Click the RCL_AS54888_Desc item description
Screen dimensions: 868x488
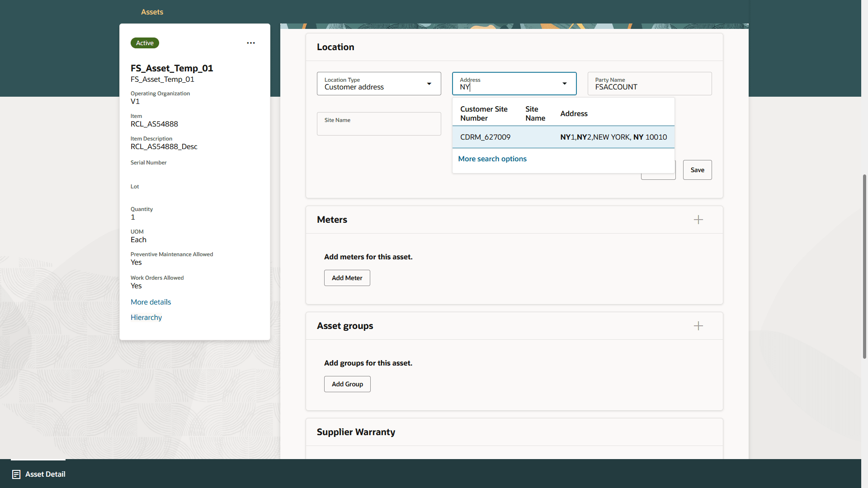[164, 147]
